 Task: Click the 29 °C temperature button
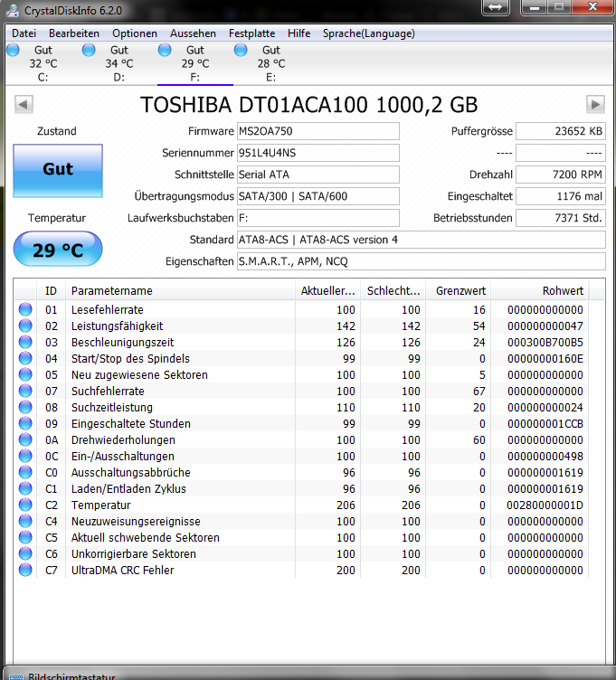tap(58, 249)
